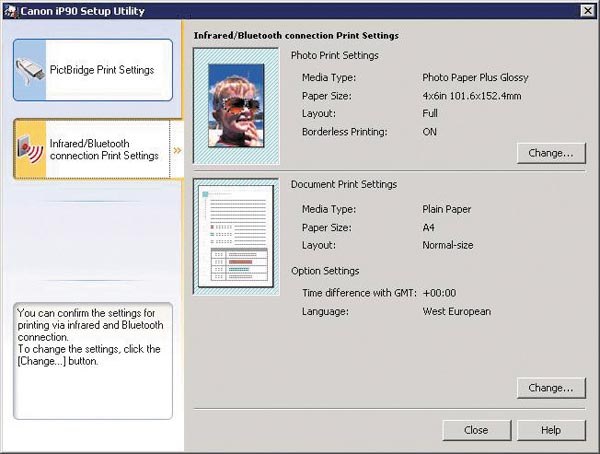Click the 'A4' paper size value

(x=428, y=227)
